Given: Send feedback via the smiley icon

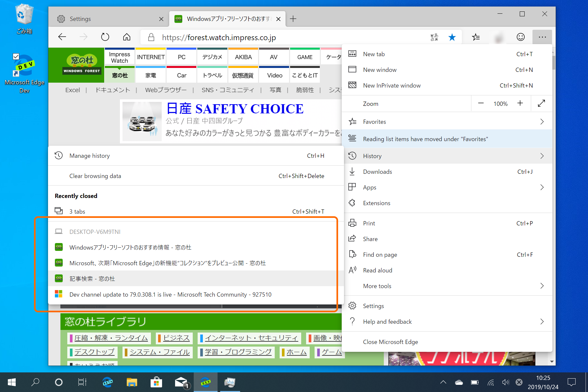Looking at the screenshot, I should [x=520, y=37].
